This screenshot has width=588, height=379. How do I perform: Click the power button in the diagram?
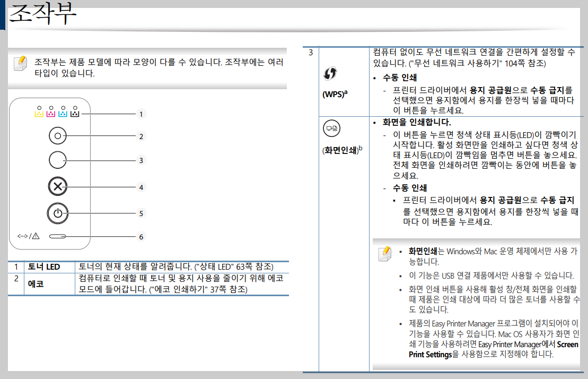(x=58, y=213)
